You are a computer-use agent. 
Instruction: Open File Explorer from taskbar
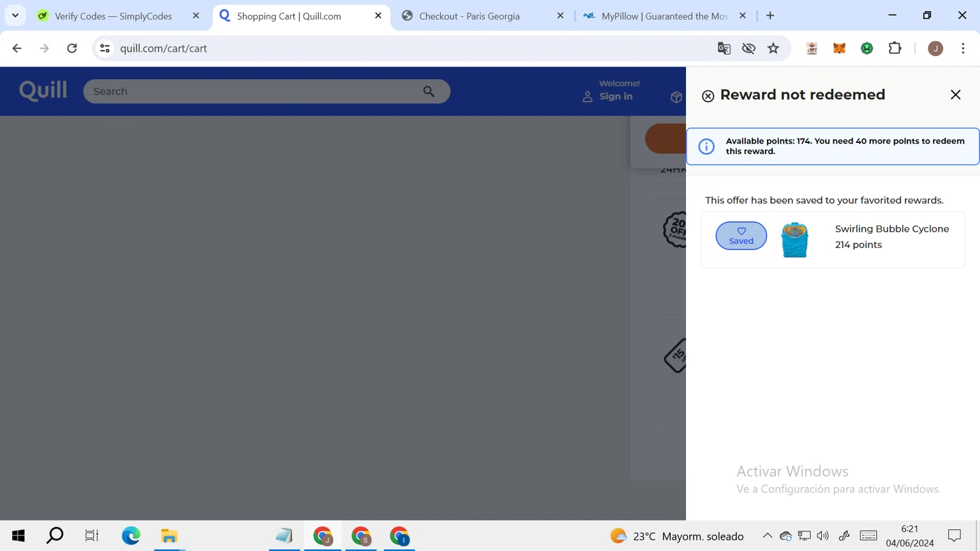coord(169,536)
